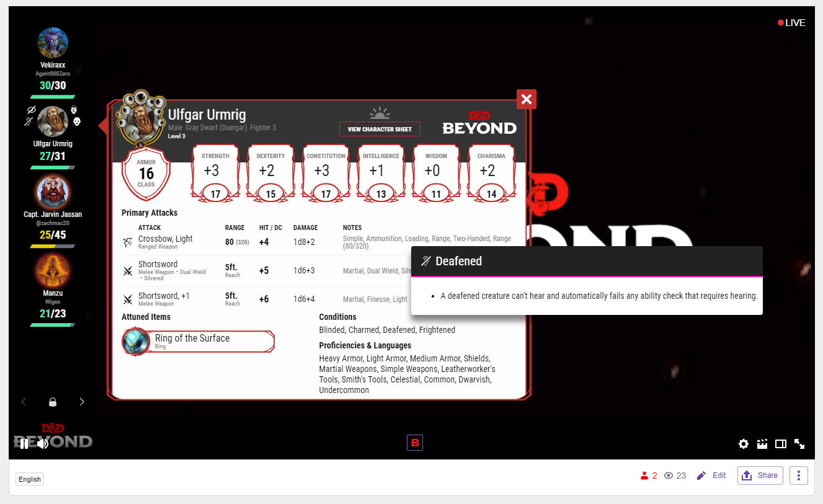This screenshot has height=504, width=823.
Task: Click the Armor Class 16 shield
Action: [146, 174]
